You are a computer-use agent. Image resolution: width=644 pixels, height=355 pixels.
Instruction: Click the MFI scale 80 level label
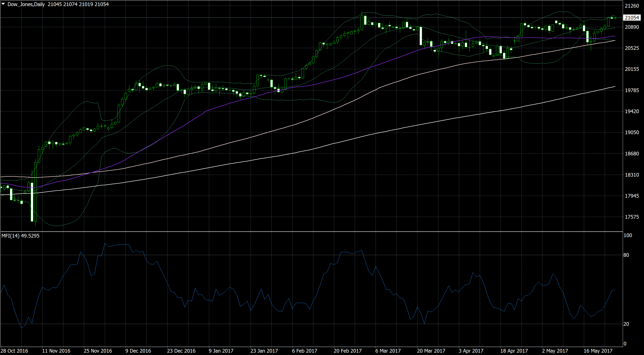point(626,255)
